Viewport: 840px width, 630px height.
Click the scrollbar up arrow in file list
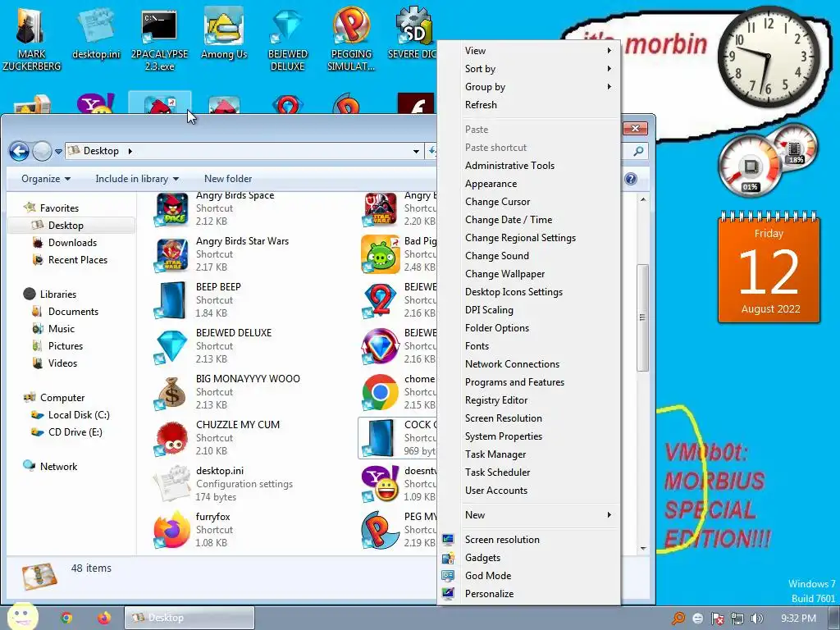click(x=643, y=199)
